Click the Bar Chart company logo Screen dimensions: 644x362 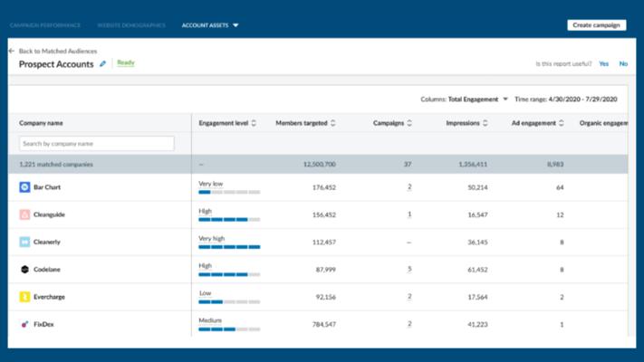click(24, 187)
